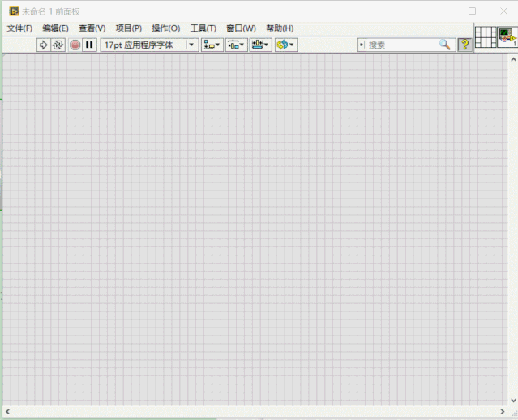Click the connector pane grid icon

tap(486, 37)
